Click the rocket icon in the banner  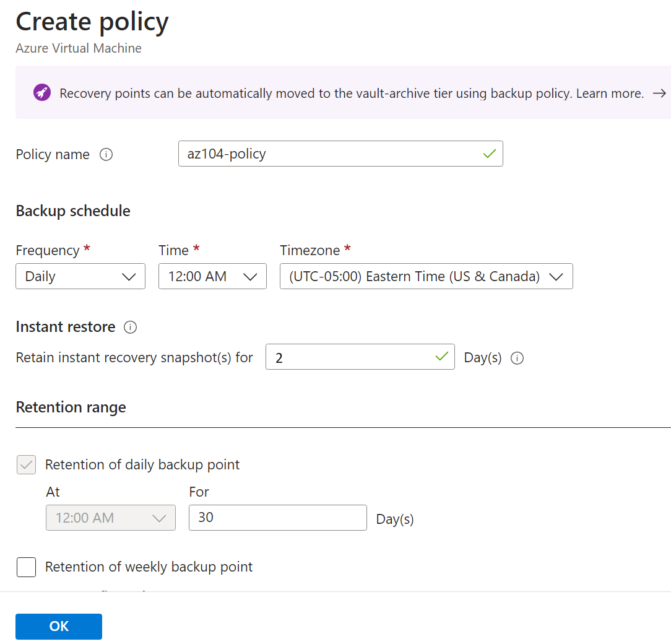click(41, 93)
